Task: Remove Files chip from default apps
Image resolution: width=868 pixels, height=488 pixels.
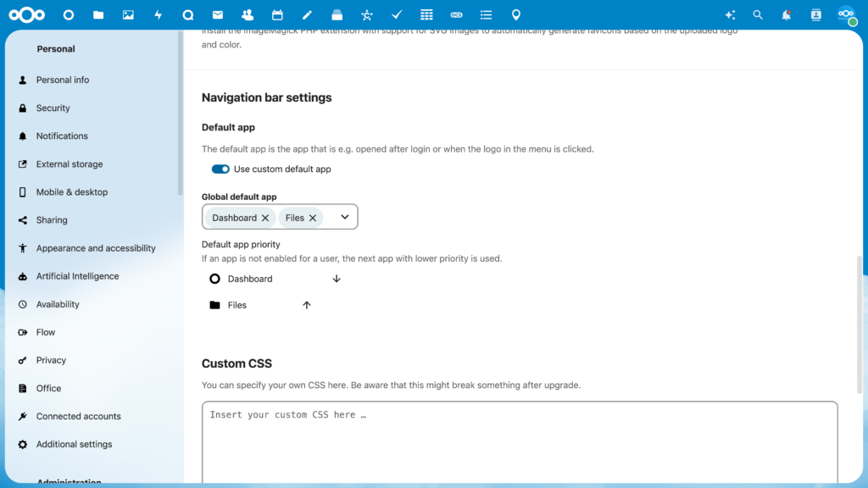Action: (x=313, y=218)
